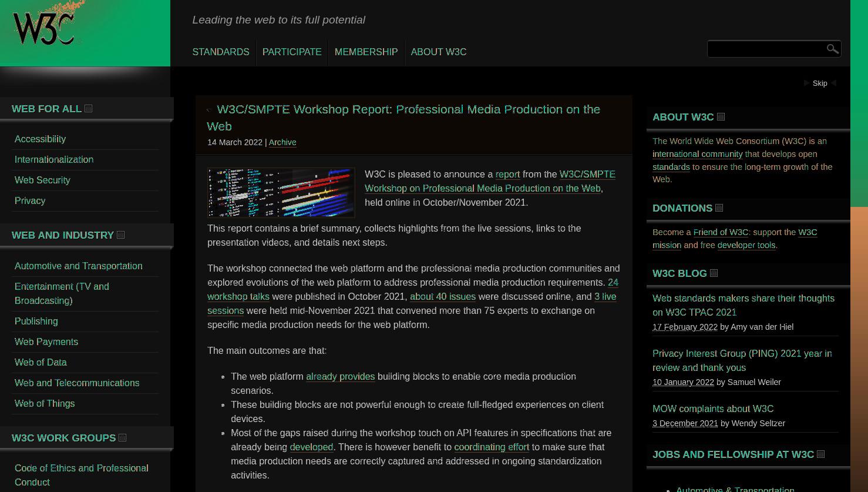
Task: Open the W3C Work Groups heading
Action: point(63,438)
